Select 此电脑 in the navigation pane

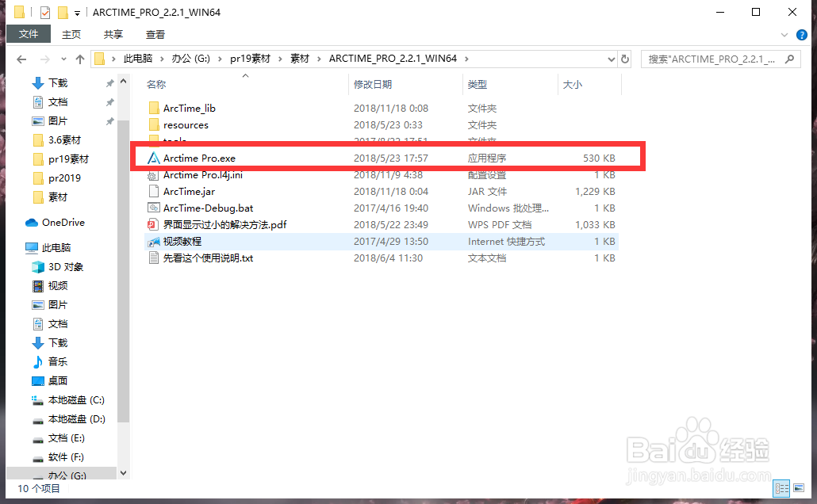click(x=56, y=248)
